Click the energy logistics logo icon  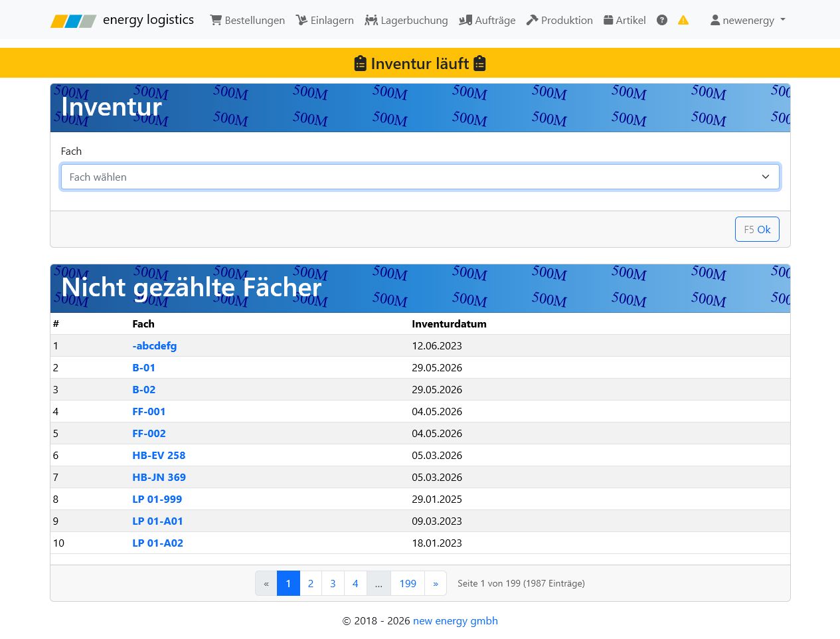click(x=73, y=21)
